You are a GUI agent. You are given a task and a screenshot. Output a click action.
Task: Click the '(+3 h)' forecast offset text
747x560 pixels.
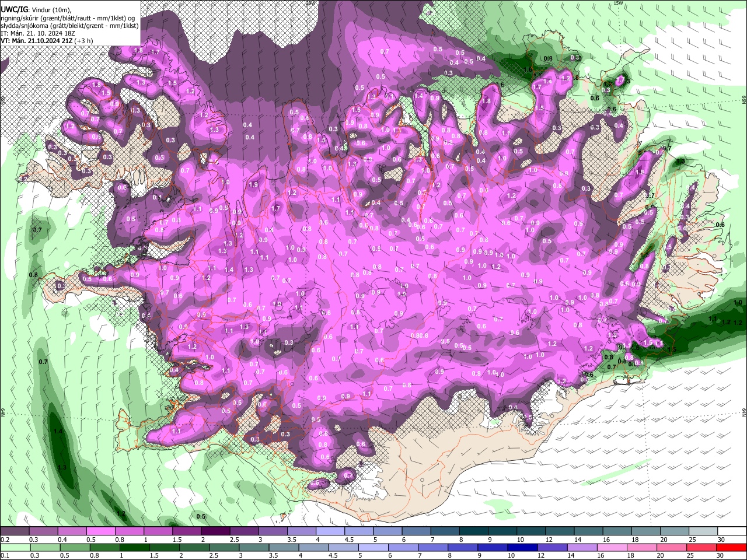pyautogui.click(x=83, y=41)
